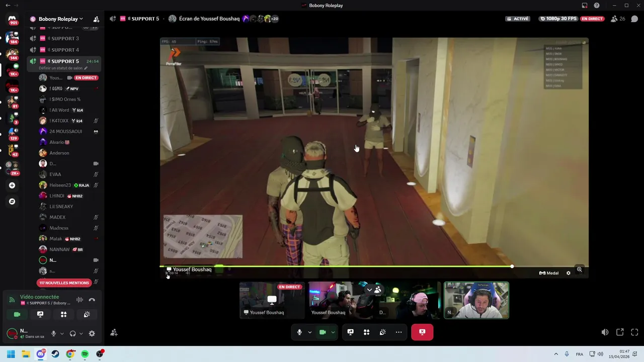This screenshot has width=644, height=362.
Task: Open Discord direct messages home icon
Action: 12,19
